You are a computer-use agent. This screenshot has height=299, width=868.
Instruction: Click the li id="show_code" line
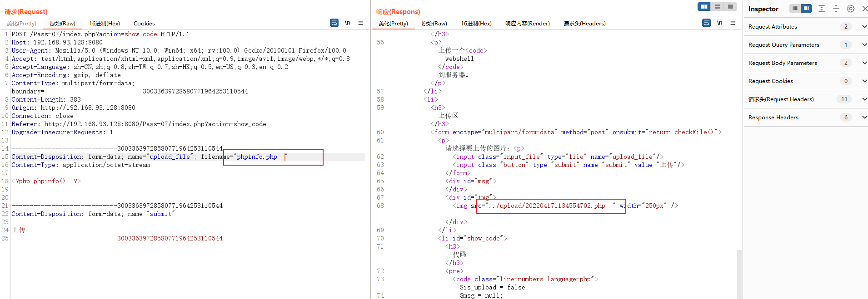coord(473,238)
